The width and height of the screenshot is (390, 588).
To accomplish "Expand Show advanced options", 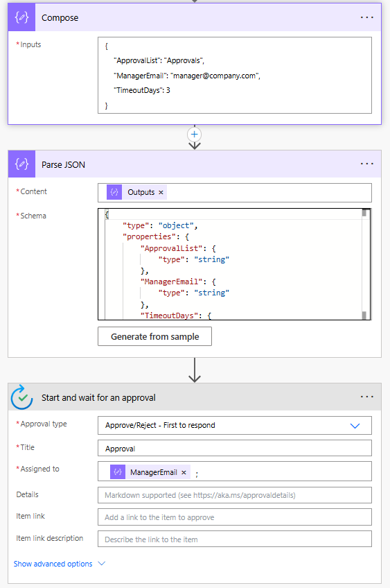I will [x=59, y=564].
